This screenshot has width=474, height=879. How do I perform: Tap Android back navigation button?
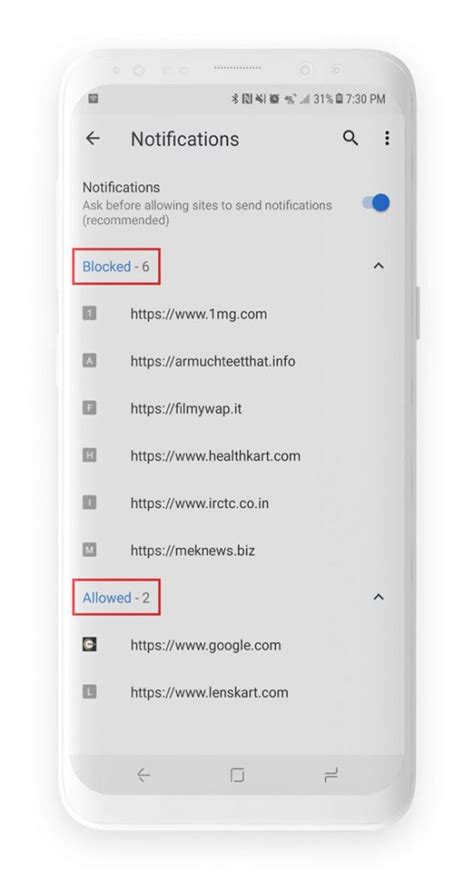tap(143, 775)
